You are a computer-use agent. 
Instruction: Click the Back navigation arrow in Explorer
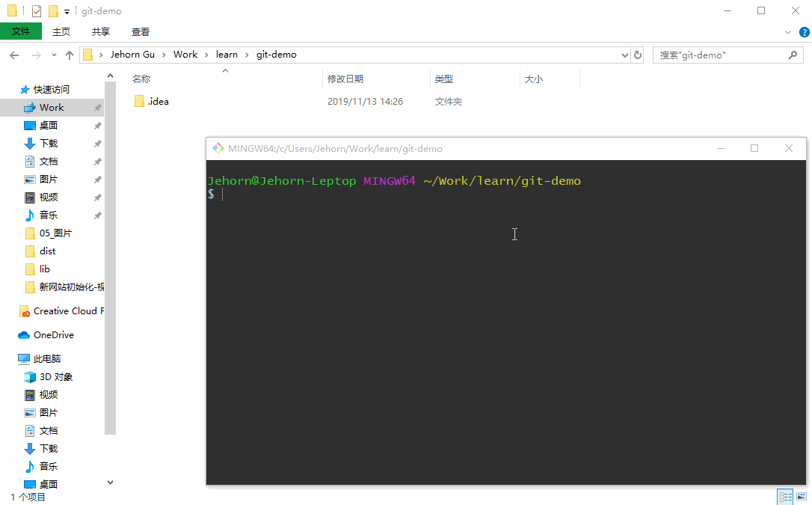tap(14, 55)
